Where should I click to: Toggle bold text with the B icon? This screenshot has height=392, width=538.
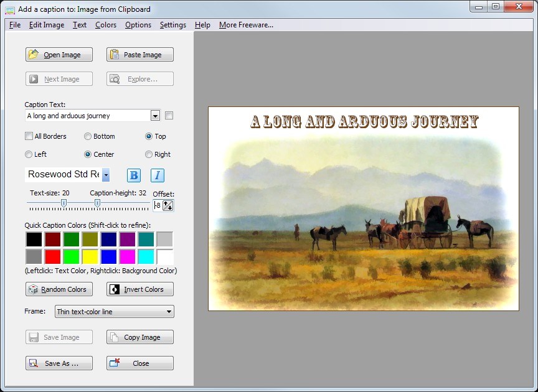pos(134,175)
